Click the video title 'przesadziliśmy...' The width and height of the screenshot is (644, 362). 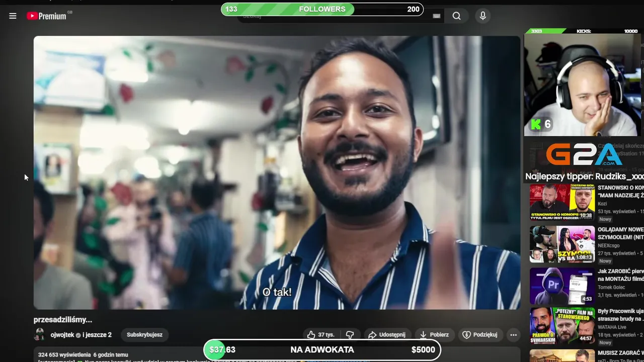click(63, 320)
